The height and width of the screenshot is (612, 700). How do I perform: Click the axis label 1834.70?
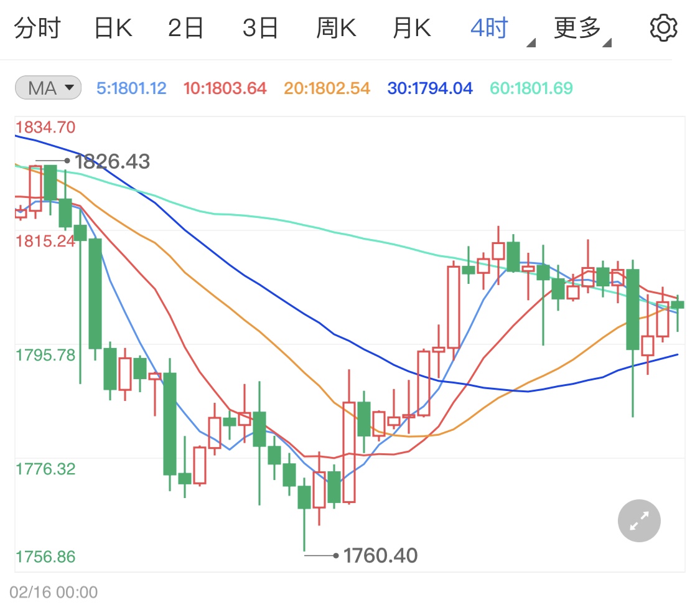(45, 127)
